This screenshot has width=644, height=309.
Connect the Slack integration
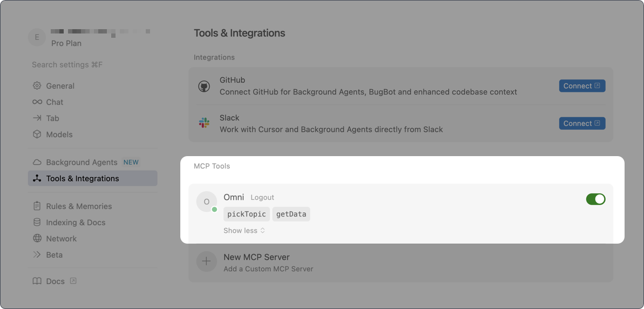(x=581, y=123)
